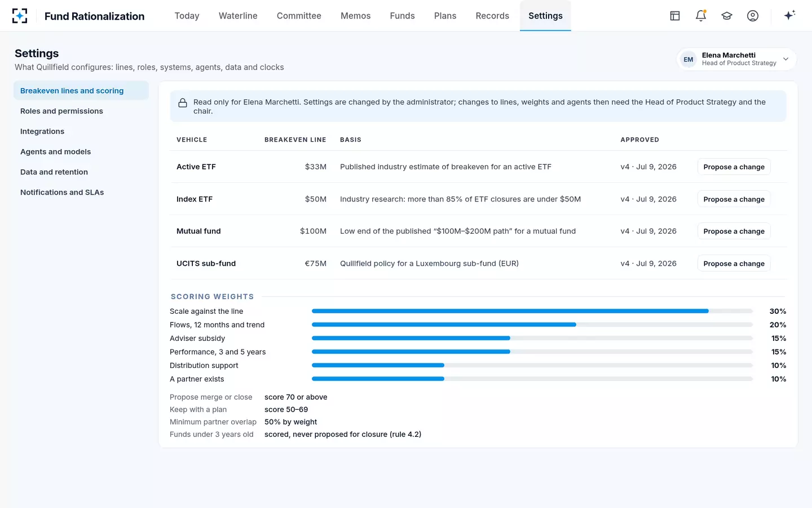Screen dimensions: 812x508
Task: Switch to the Committee tab
Action: (299, 16)
